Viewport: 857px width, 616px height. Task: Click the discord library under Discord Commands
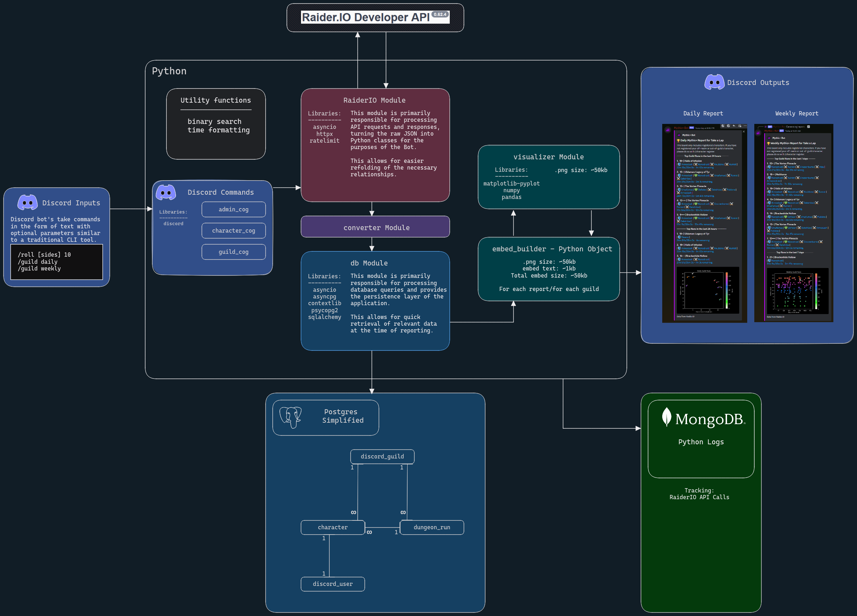pos(174,224)
